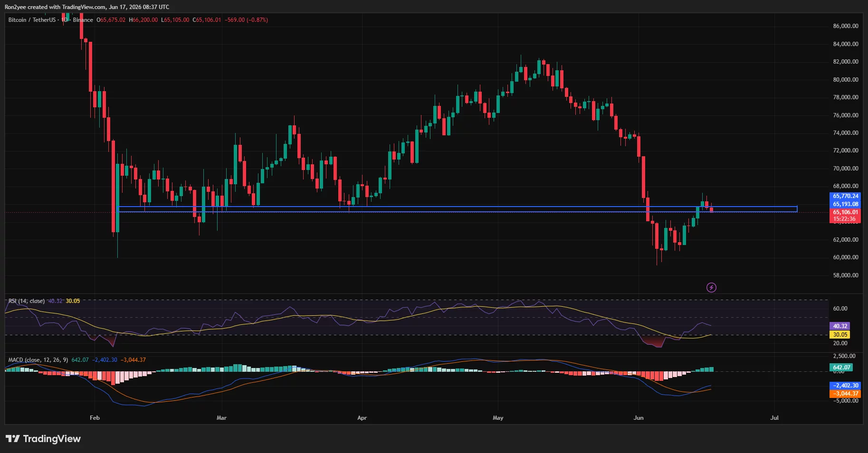Click the 78,000.00 price axis label
This screenshot has width=868, height=453.
846,97
